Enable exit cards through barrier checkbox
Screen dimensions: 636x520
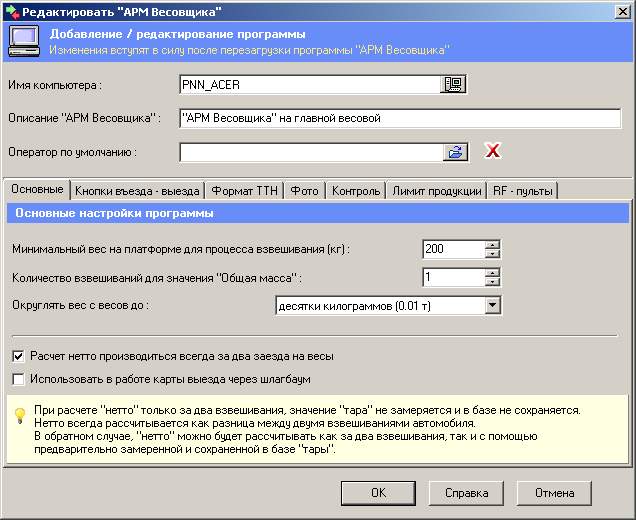coord(19,380)
